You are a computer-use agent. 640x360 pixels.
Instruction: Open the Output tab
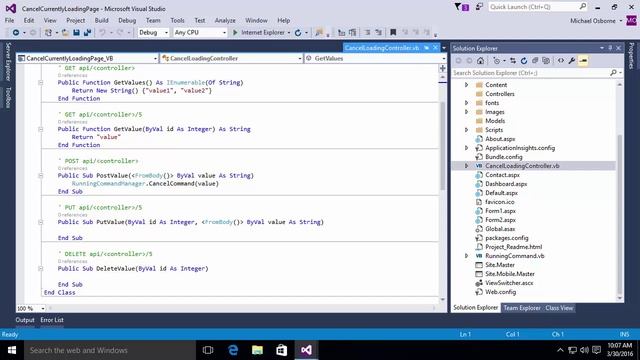tap(25, 320)
